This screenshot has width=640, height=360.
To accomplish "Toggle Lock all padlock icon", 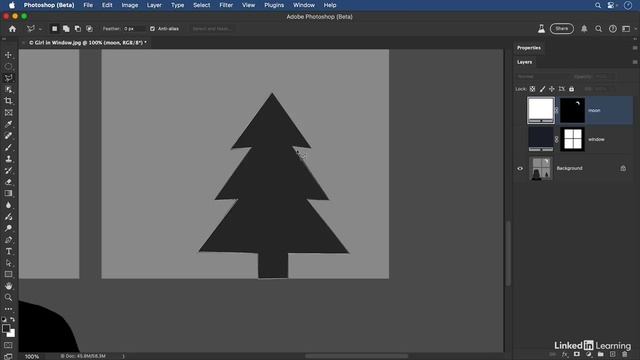I will pyautogui.click(x=571, y=89).
